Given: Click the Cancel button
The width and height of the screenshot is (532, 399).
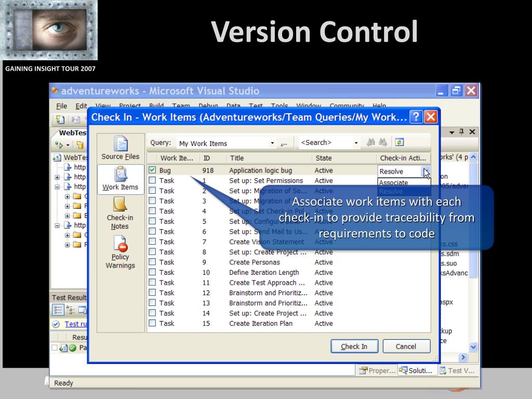Looking at the screenshot, I should coord(406,347).
